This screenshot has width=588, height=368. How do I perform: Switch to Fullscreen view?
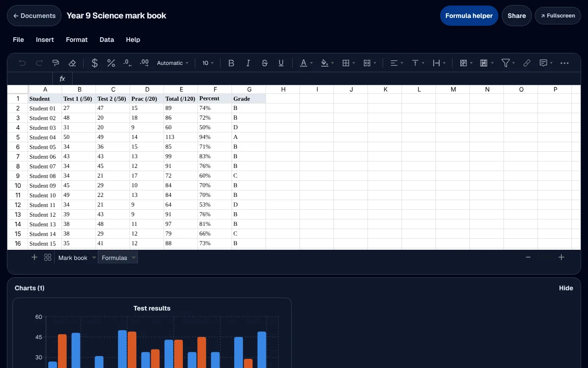[x=558, y=16]
